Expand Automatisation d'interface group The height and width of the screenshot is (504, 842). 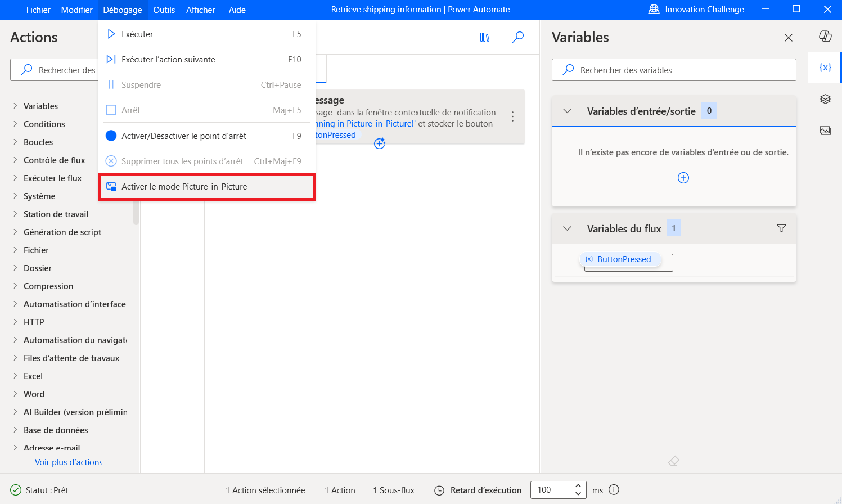coord(16,304)
